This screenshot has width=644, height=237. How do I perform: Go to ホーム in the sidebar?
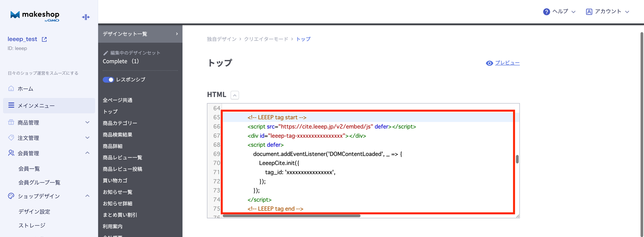pyautogui.click(x=25, y=89)
